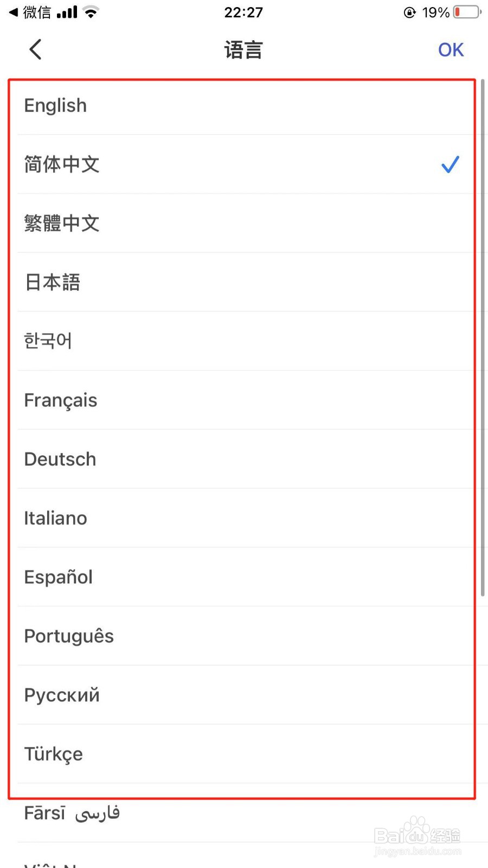Select Italiano language
Image resolution: width=488 pixels, height=868 pixels.
pos(244,518)
